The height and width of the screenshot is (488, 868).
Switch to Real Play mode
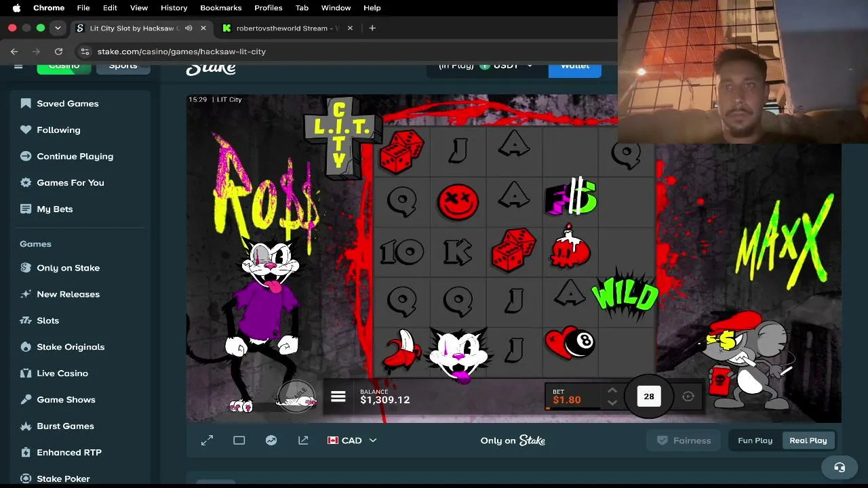click(x=808, y=441)
